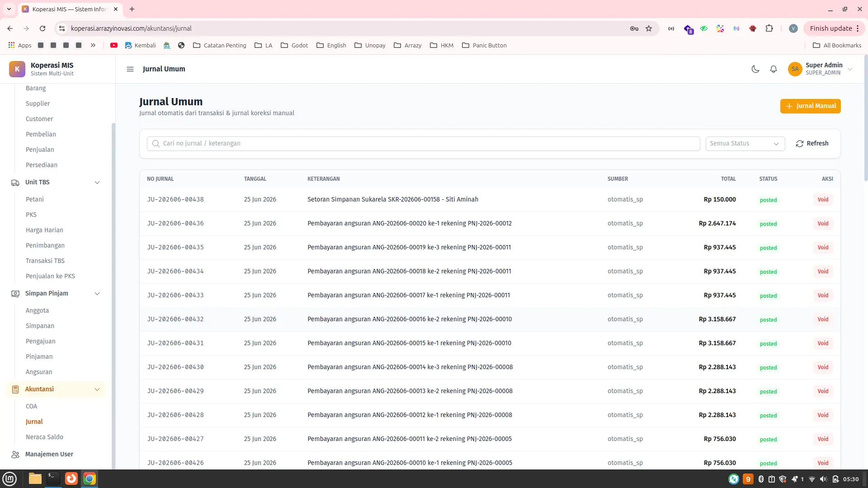Open the Linux Mint start menu
This screenshot has width=868, height=488.
pos(9,479)
